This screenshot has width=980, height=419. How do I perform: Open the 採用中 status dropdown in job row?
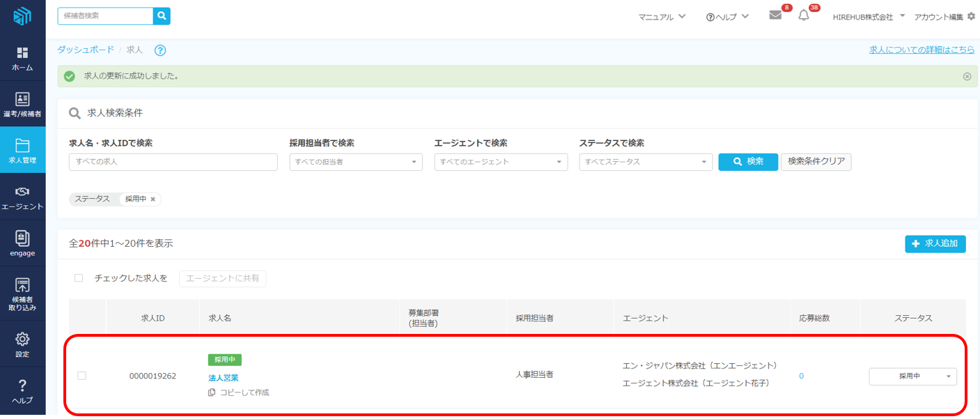912,376
